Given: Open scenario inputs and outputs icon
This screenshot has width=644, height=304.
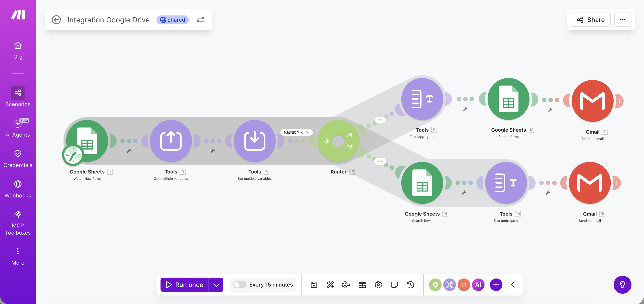Looking at the screenshot, I should (x=362, y=285).
